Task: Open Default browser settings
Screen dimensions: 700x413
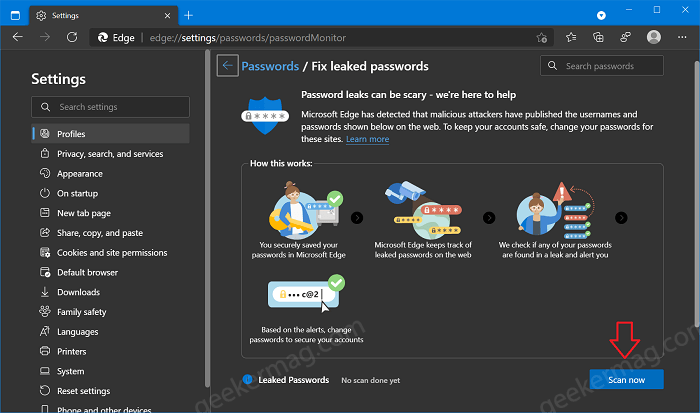Action: [110, 272]
